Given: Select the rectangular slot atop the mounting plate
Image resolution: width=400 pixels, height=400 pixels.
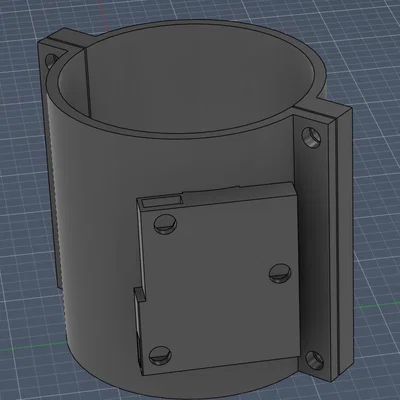Looking at the screenshot, I should [161, 201].
